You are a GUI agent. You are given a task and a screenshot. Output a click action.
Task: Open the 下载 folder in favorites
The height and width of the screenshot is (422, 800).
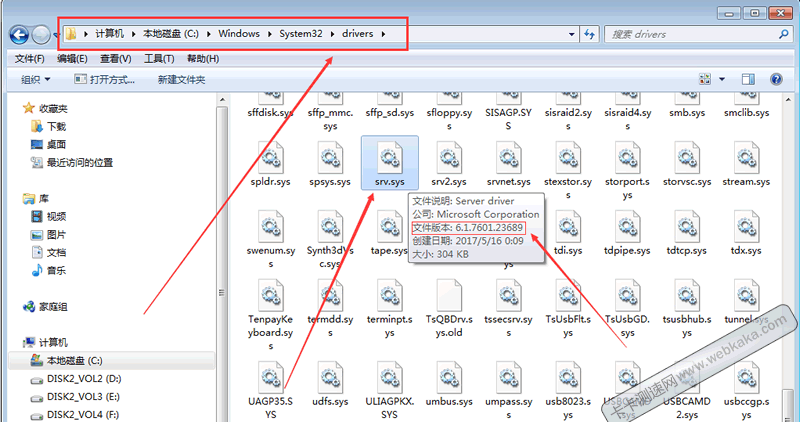(56, 126)
